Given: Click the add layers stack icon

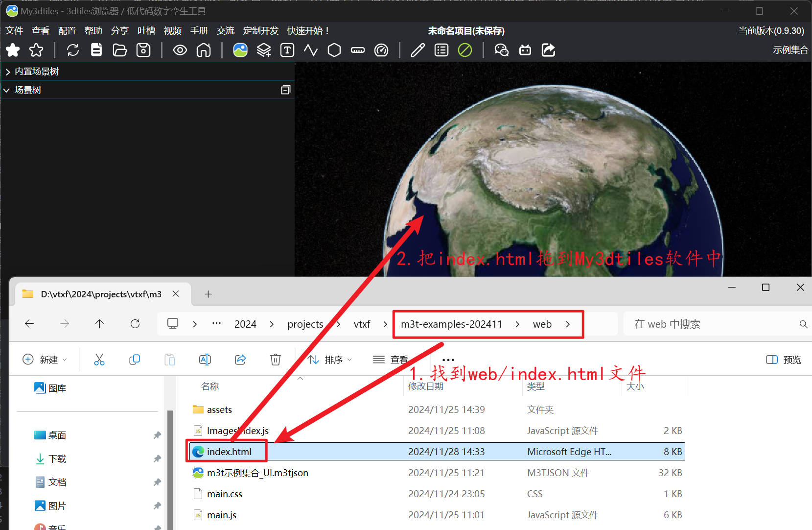Looking at the screenshot, I should pyautogui.click(x=264, y=50).
